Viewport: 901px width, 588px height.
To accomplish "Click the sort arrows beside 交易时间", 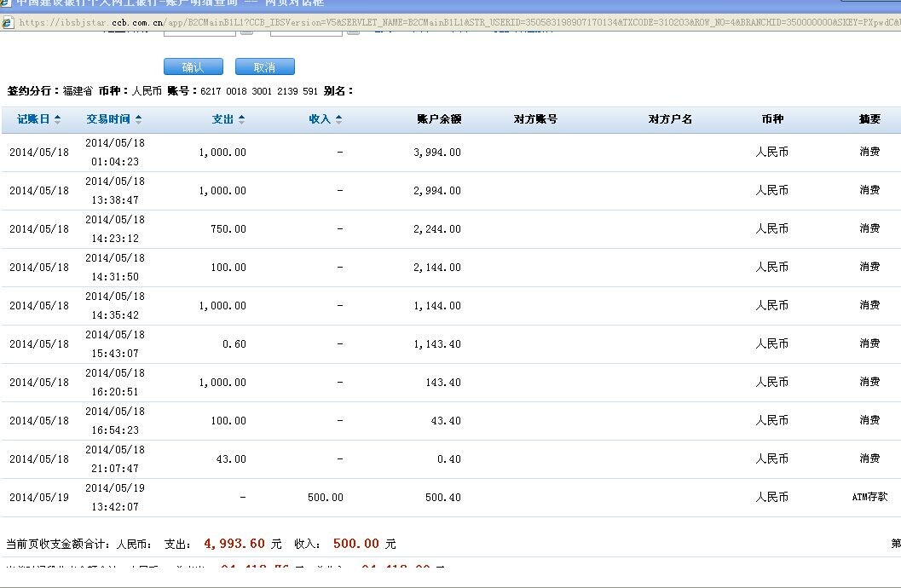I will click(x=139, y=120).
